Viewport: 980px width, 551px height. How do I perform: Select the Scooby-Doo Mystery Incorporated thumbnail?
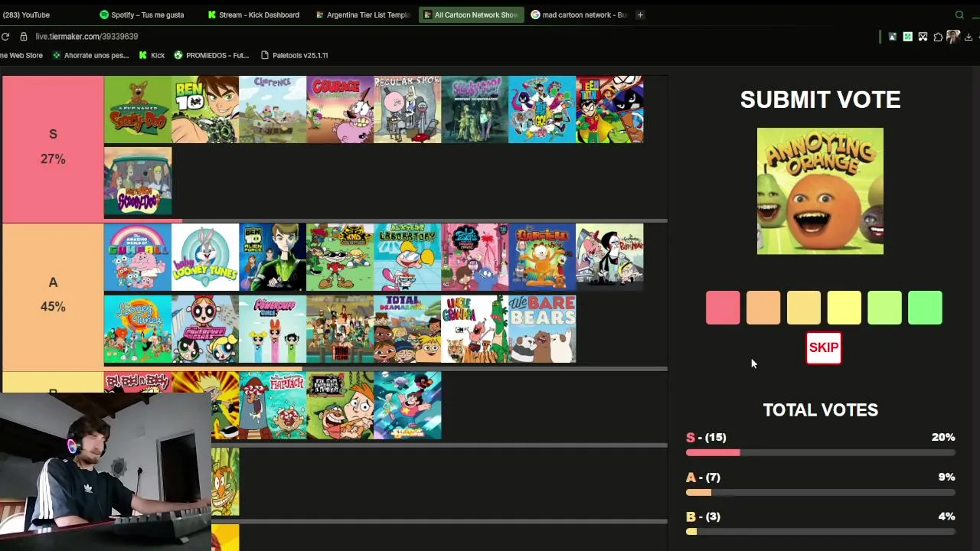(475, 109)
